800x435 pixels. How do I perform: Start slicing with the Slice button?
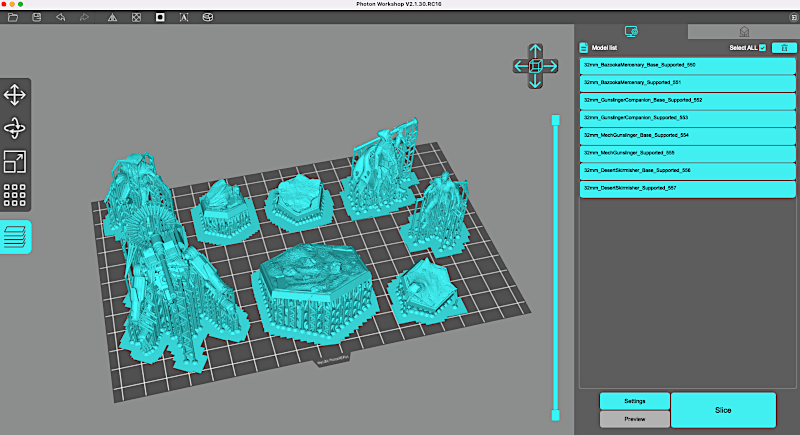[723, 410]
